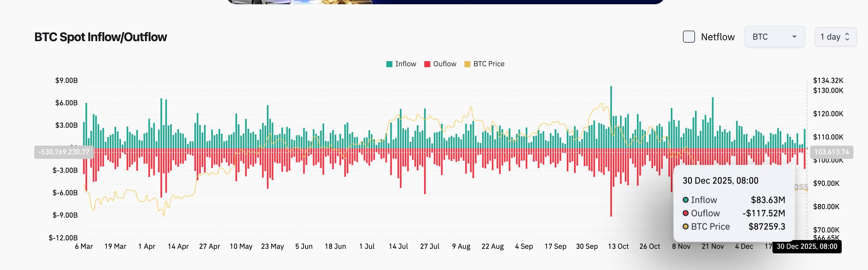Image resolution: width=868 pixels, height=270 pixels.
Task: Click the up/down arrows beside 1 day
Action: (847, 37)
